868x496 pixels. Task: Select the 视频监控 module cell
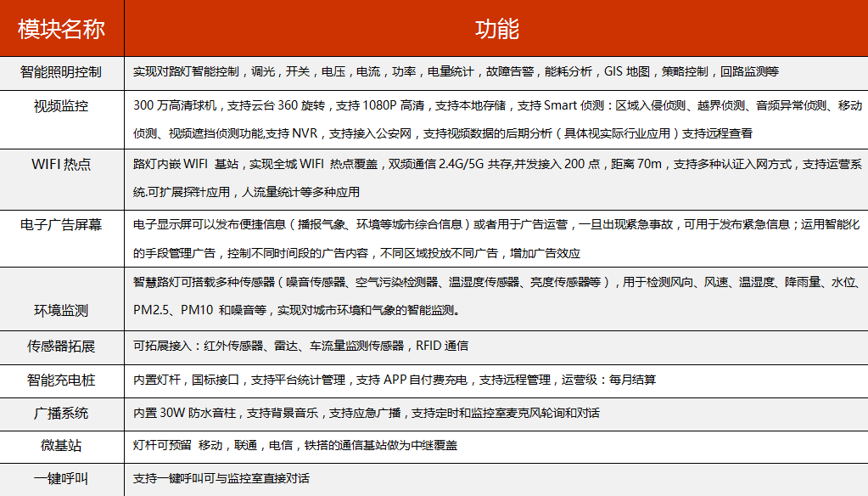click(x=61, y=106)
